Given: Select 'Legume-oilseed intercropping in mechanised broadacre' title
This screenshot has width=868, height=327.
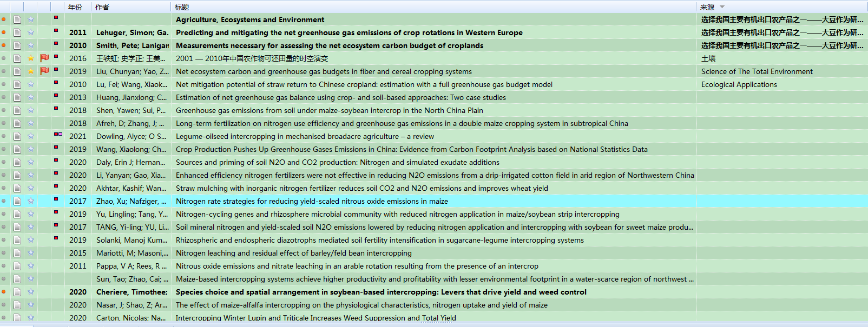Looking at the screenshot, I should (305, 136).
